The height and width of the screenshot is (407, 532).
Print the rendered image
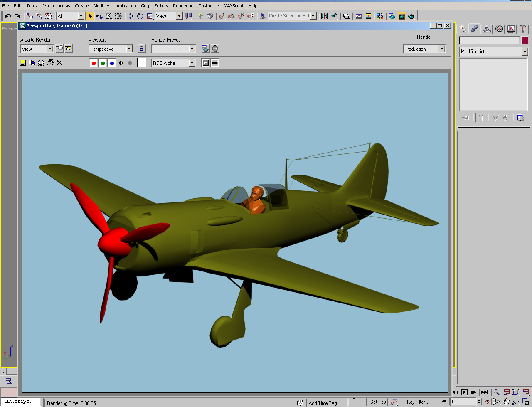click(50, 63)
